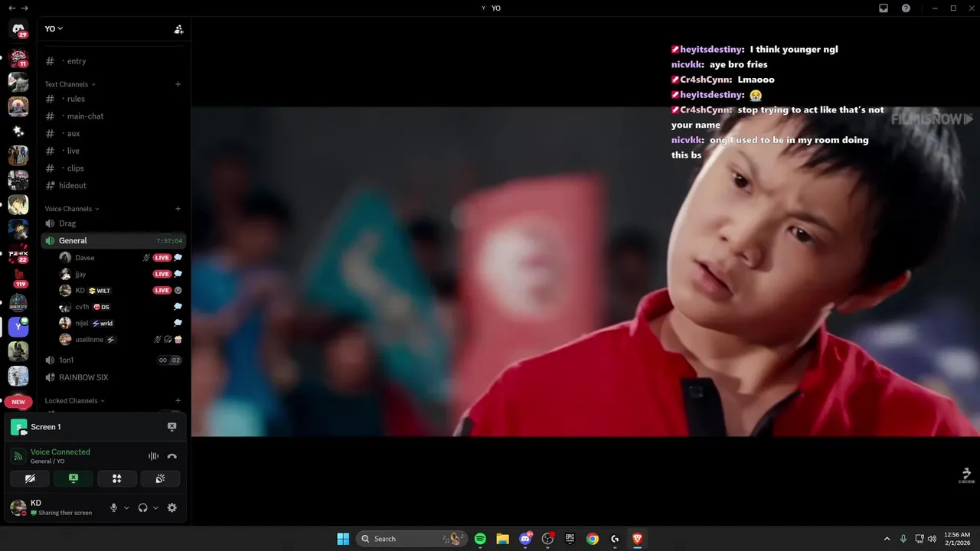Open the sparkle stars server icon
The image size is (980, 551).
click(x=18, y=131)
